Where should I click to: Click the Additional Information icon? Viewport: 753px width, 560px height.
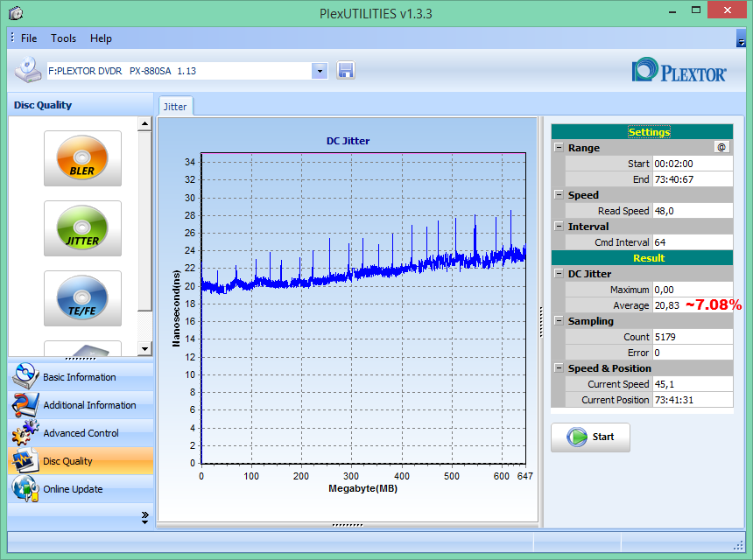(x=25, y=404)
